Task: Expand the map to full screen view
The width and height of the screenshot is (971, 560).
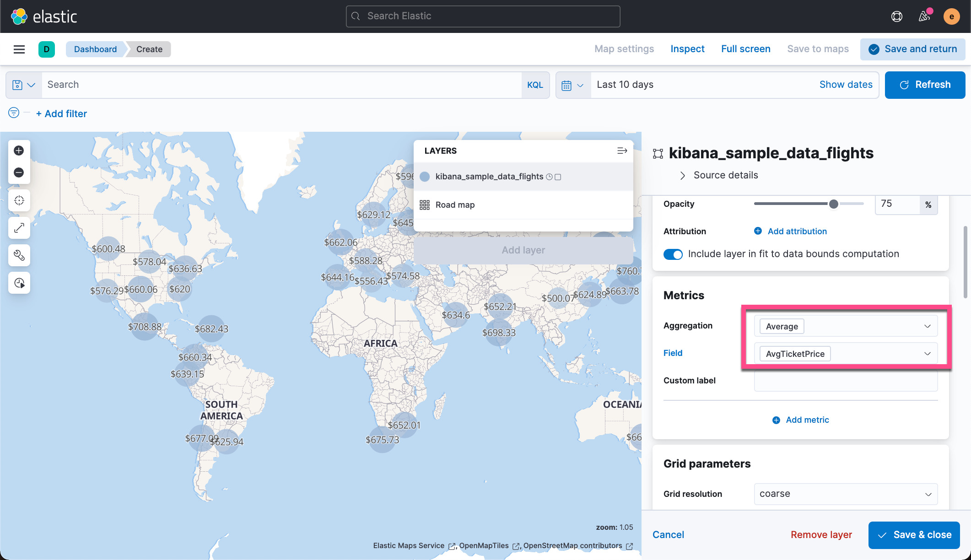Action: (745, 49)
